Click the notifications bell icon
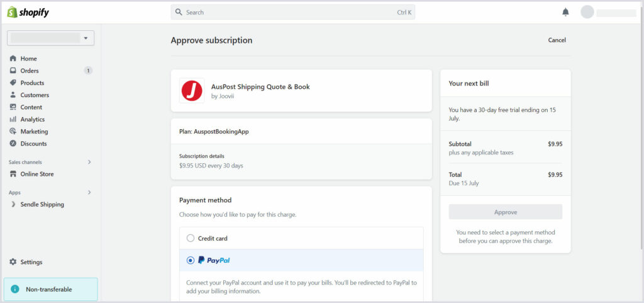The image size is (644, 303). tap(565, 13)
